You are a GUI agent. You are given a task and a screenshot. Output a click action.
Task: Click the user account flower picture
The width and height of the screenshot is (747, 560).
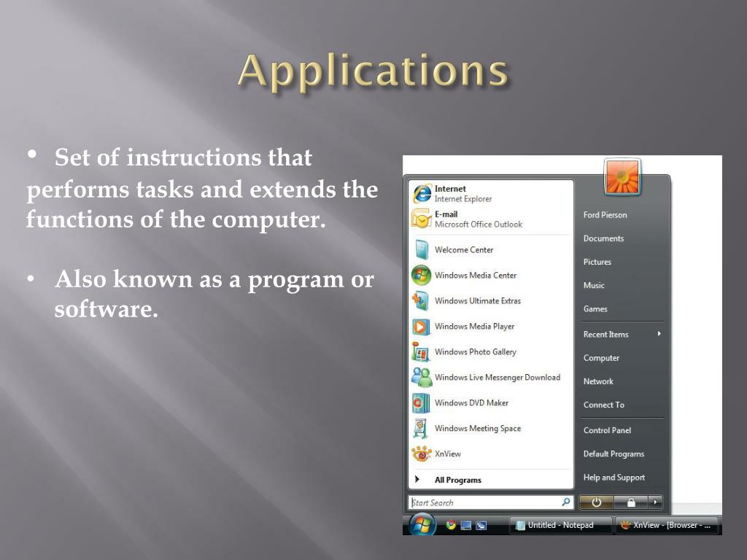pos(622,177)
